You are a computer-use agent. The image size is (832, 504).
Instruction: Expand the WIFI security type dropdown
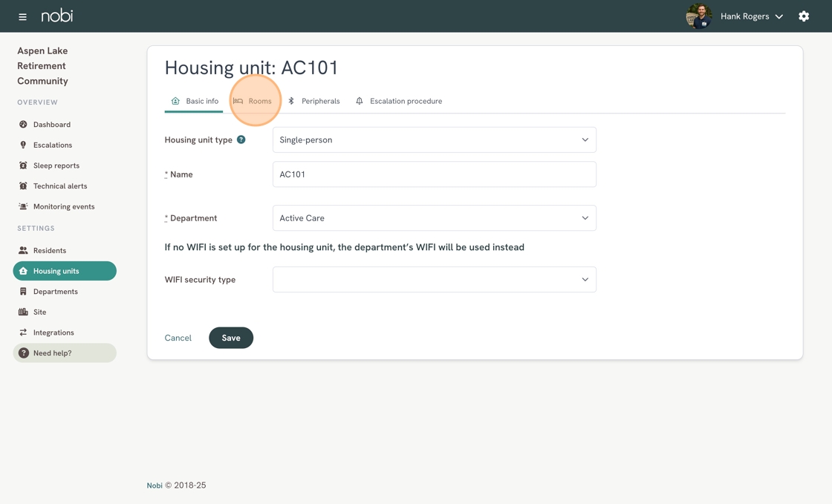[434, 280]
